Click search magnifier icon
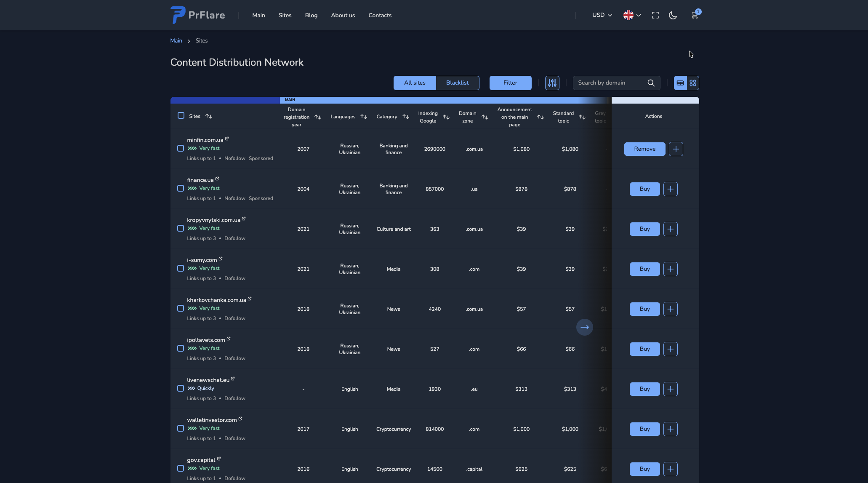The image size is (868, 483). (x=651, y=83)
